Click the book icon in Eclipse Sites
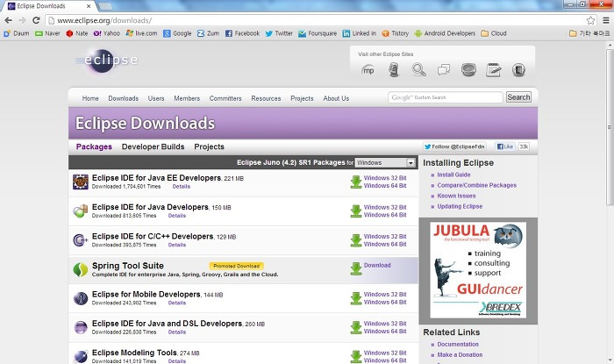The width and height of the screenshot is (614, 364). [518, 70]
